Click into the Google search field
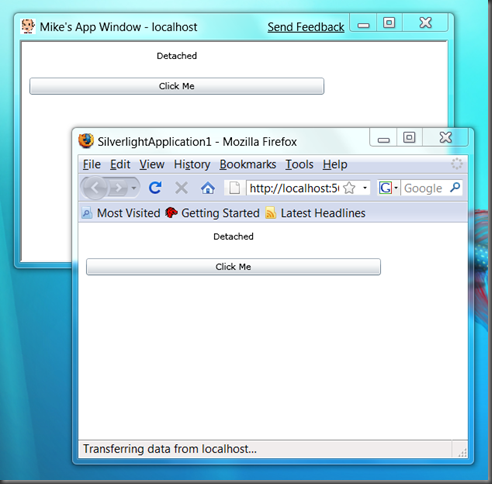Image resolution: width=492 pixels, height=484 pixels. 424,188
